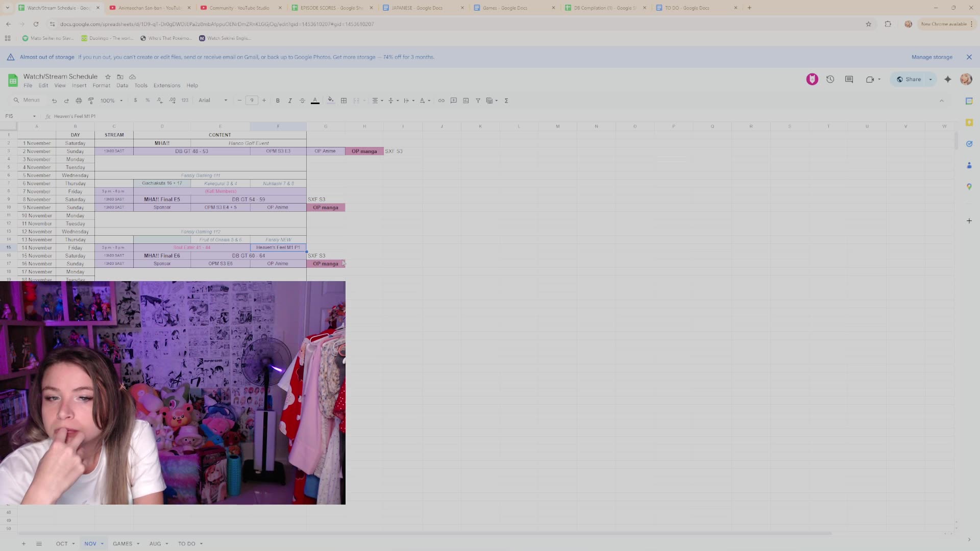Switch to the GAMES sheet tab
Image resolution: width=980 pixels, height=551 pixels.
[122, 543]
